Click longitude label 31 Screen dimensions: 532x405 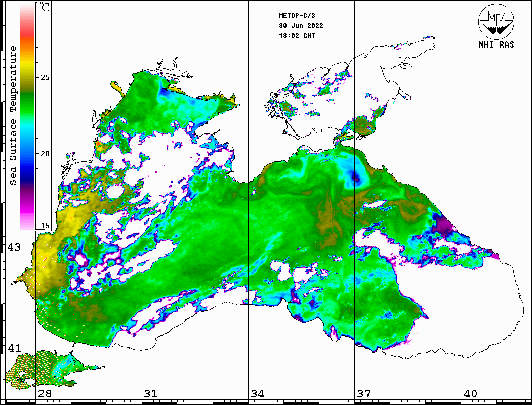point(151,394)
